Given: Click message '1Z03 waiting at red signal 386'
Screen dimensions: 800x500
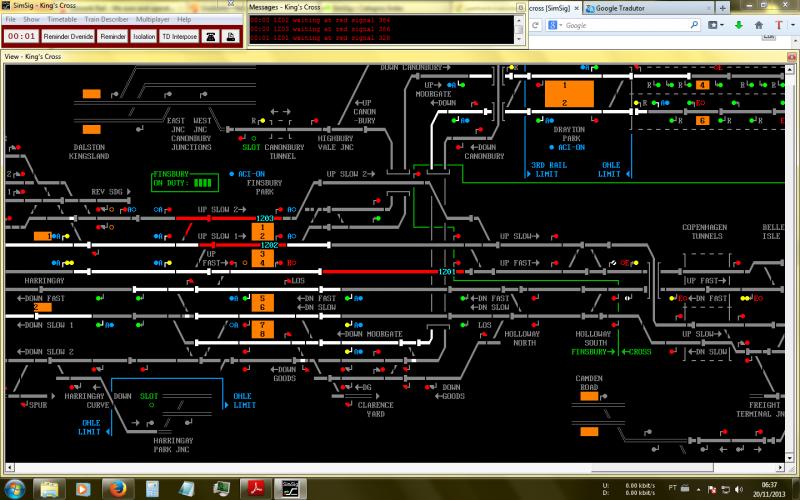Looking at the screenshot, I should tap(320, 29).
